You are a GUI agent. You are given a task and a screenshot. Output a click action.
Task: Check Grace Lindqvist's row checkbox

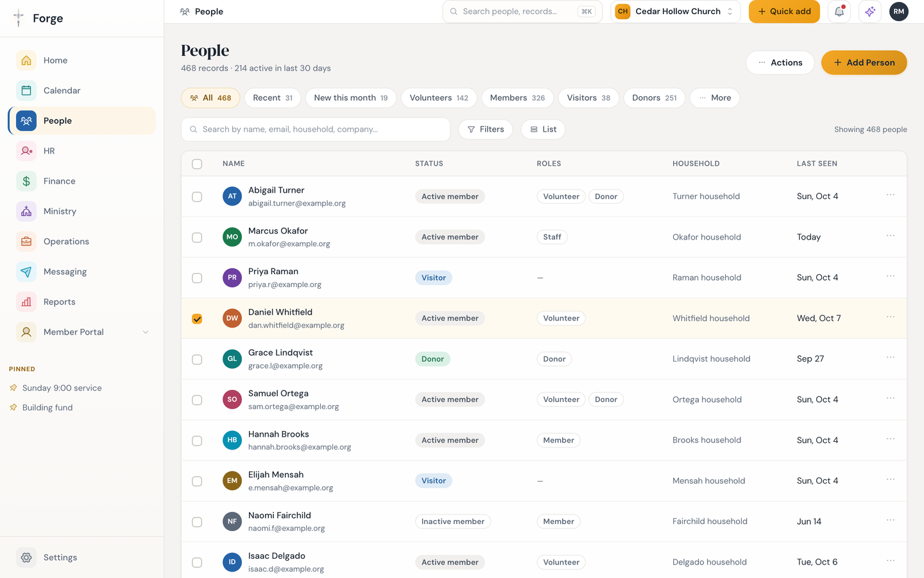197,359
